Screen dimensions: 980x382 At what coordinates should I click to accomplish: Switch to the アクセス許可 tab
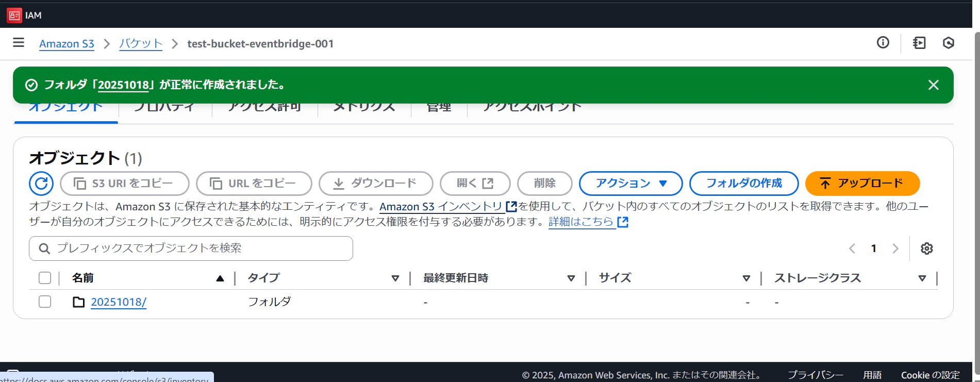click(265, 108)
